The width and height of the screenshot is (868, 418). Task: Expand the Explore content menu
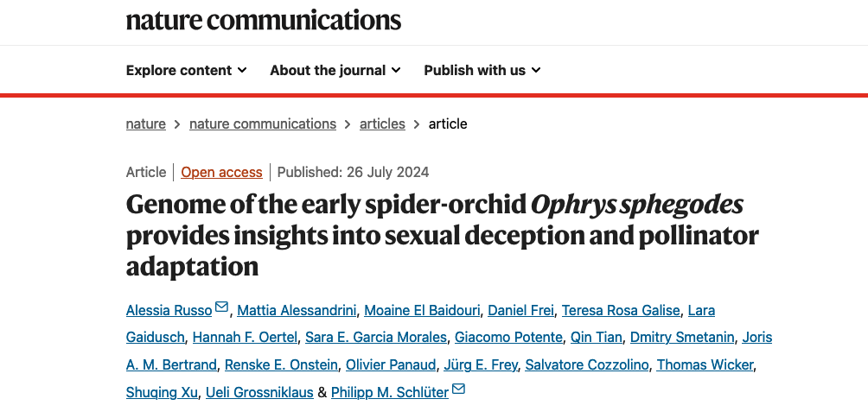point(186,71)
